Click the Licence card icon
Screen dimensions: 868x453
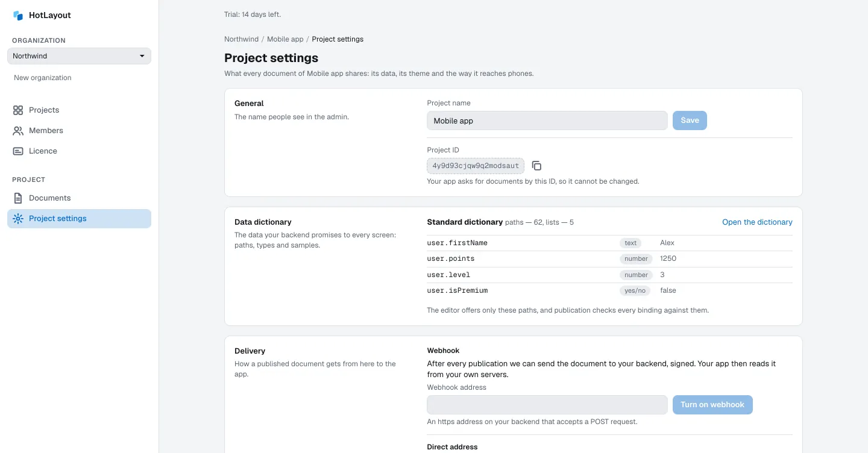[18, 151]
